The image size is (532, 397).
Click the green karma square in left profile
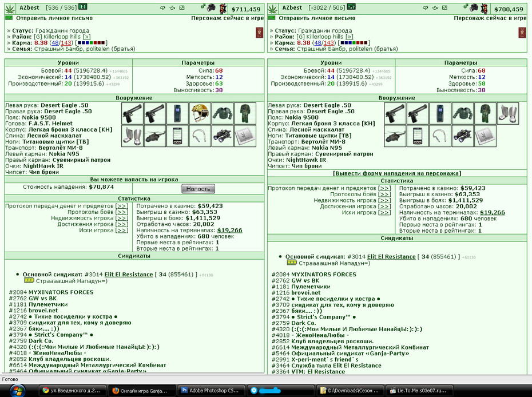coord(91,43)
